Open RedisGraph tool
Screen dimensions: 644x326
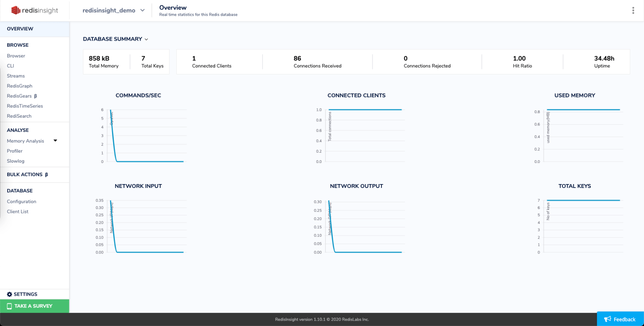pos(20,86)
